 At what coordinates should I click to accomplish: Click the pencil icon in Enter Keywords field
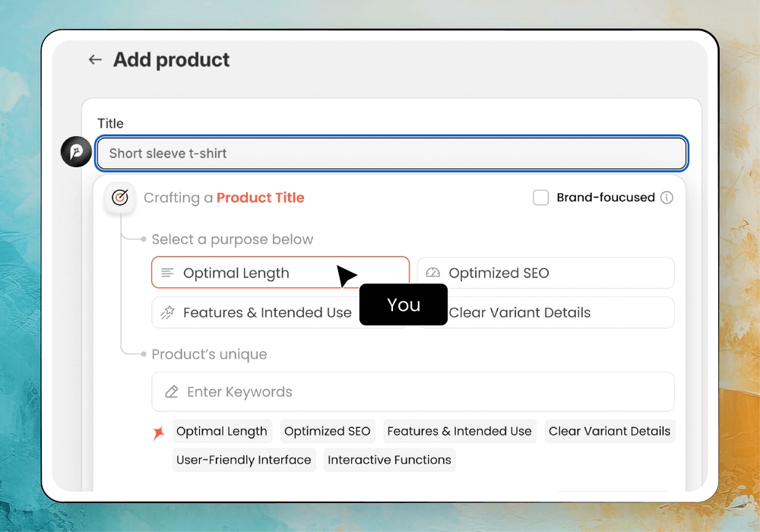click(172, 392)
